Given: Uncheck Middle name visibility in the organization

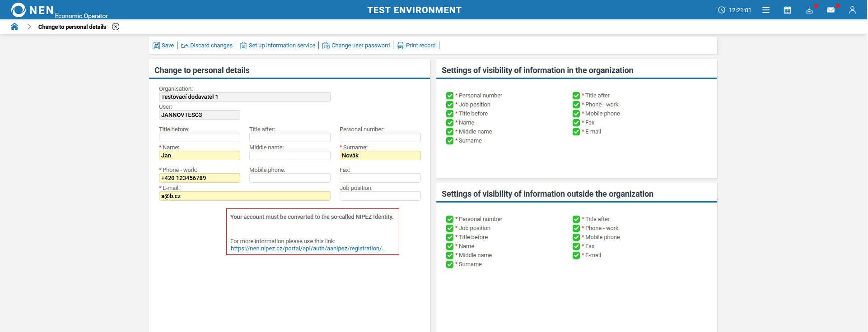Looking at the screenshot, I should tap(450, 132).
